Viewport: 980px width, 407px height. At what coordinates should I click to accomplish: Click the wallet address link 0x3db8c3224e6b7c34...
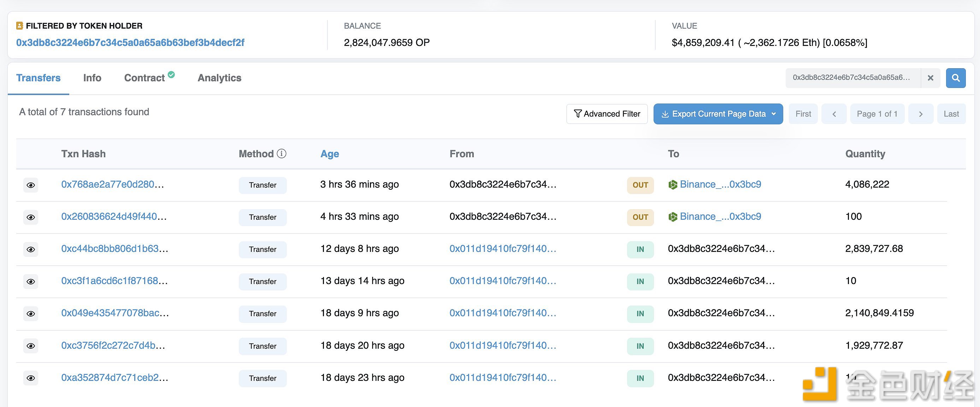point(130,42)
